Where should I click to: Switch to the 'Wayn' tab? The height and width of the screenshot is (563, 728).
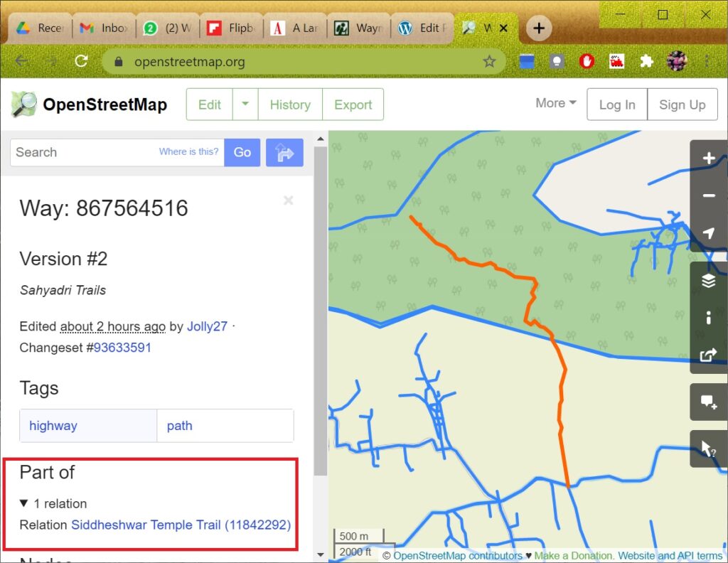(x=358, y=28)
